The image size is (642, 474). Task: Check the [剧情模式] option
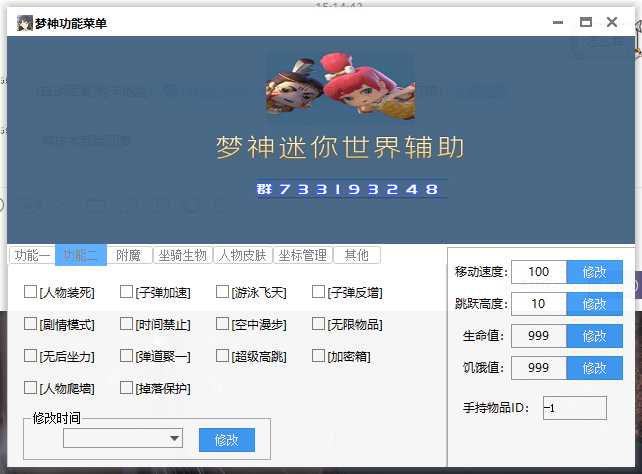point(31,324)
